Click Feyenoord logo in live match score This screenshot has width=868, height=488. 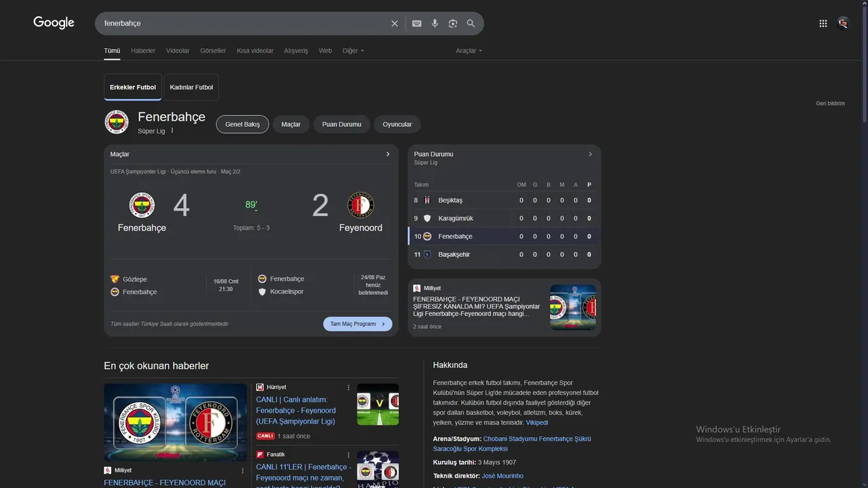pyautogui.click(x=361, y=205)
